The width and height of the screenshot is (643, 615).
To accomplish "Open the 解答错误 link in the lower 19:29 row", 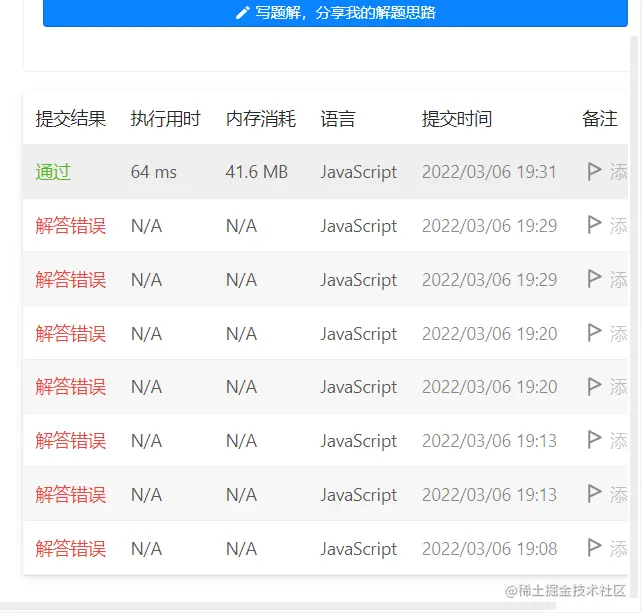I will [x=71, y=280].
